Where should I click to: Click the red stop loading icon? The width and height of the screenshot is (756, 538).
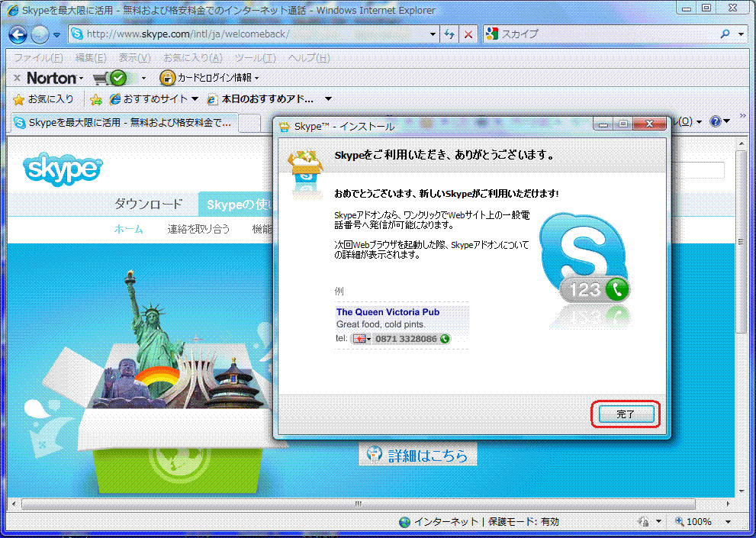point(468,34)
